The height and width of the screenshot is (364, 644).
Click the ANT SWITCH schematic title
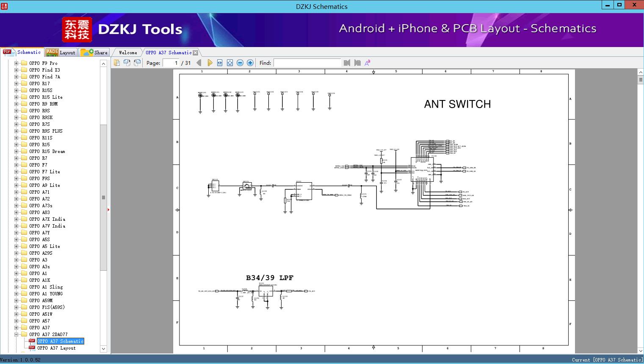pyautogui.click(x=457, y=104)
